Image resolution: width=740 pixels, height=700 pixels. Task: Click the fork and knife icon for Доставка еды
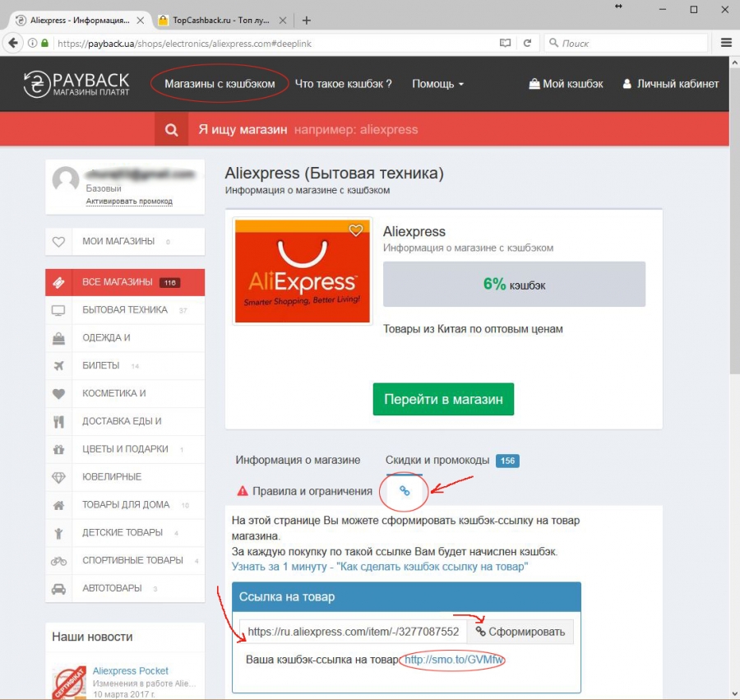[58, 421]
